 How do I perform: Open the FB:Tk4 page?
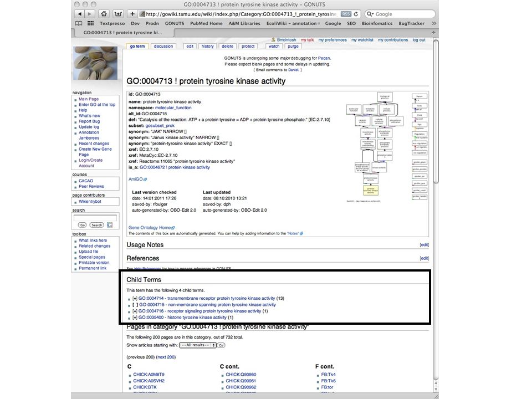[329, 375]
